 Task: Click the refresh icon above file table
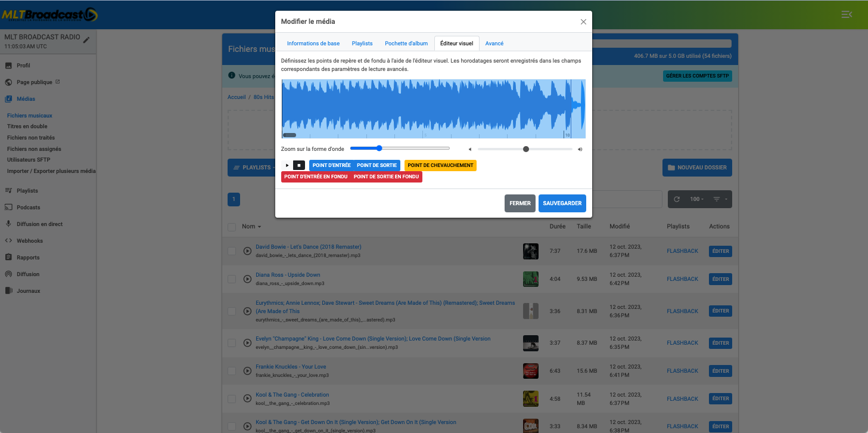coord(676,199)
